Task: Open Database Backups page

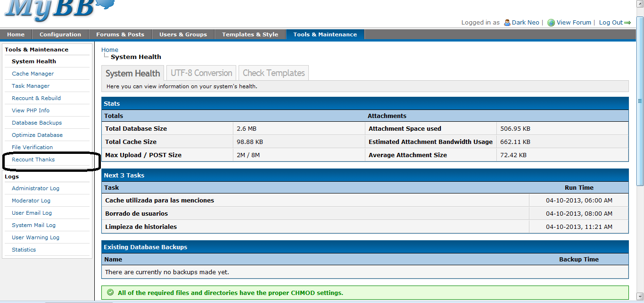Action: pyautogui.click(x=37, y=123)
